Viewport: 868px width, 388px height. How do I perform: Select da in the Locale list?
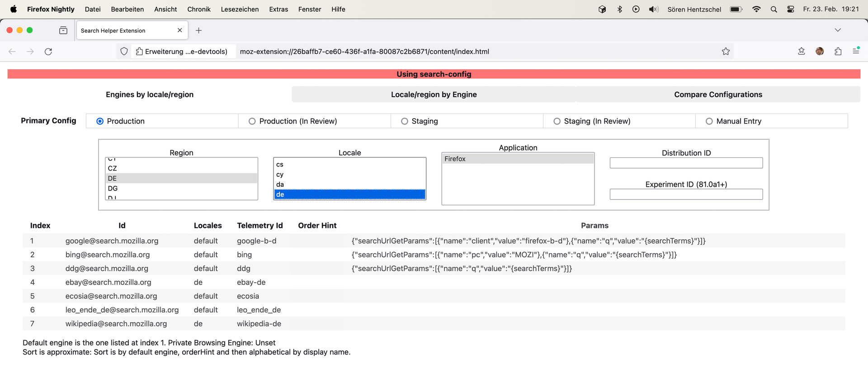pyautogui.click(x=280, y=185)
